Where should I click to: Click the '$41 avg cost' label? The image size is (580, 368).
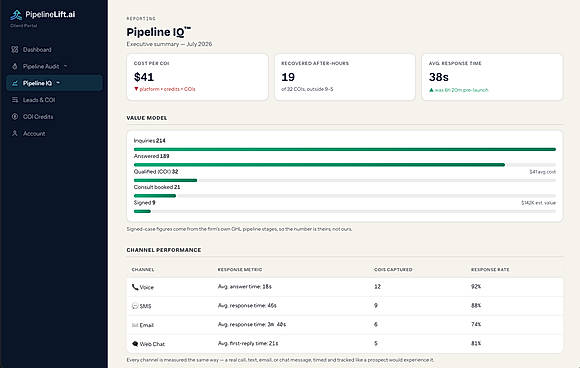542,172
